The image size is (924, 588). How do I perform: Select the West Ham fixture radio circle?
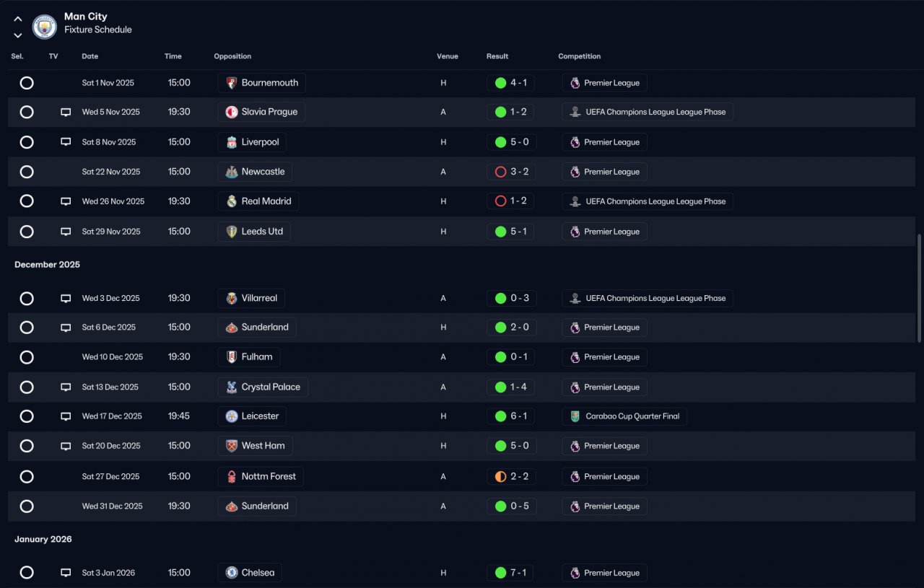click(27, 446)
